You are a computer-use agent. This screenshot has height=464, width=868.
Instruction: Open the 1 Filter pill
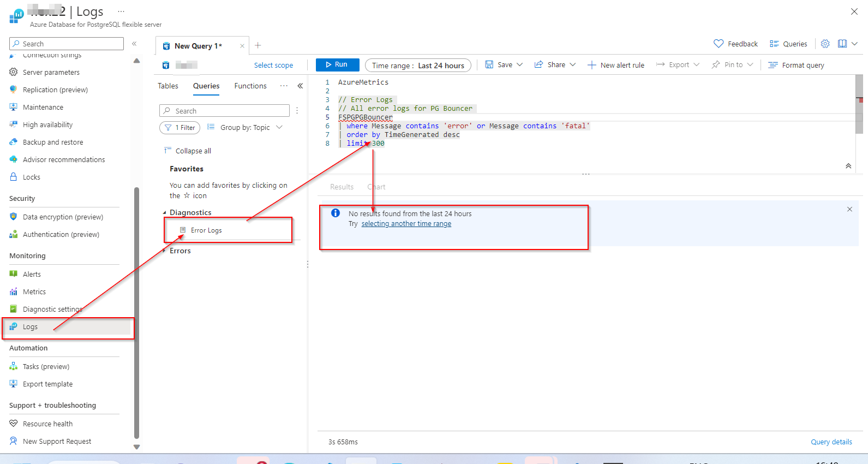click(x=179, y=127)
